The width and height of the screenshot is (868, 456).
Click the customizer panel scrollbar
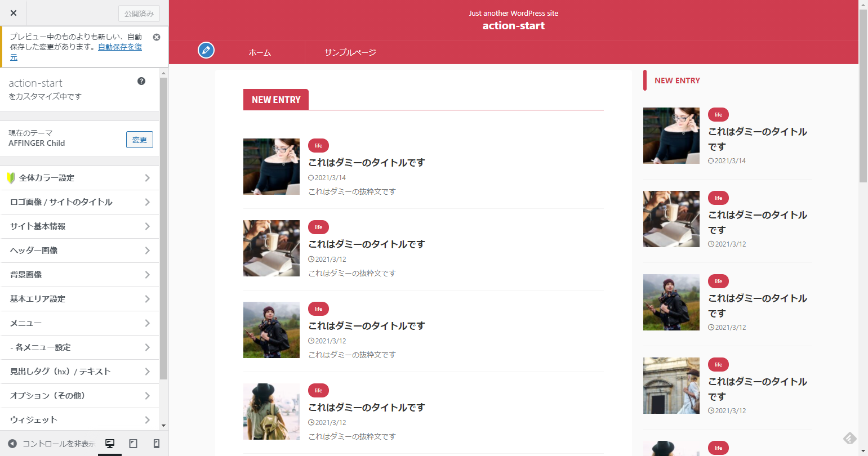(x=164, y=228)
